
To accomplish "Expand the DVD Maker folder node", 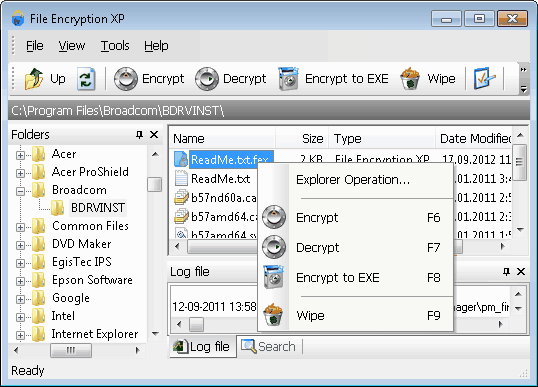I will tap(20, 245).
